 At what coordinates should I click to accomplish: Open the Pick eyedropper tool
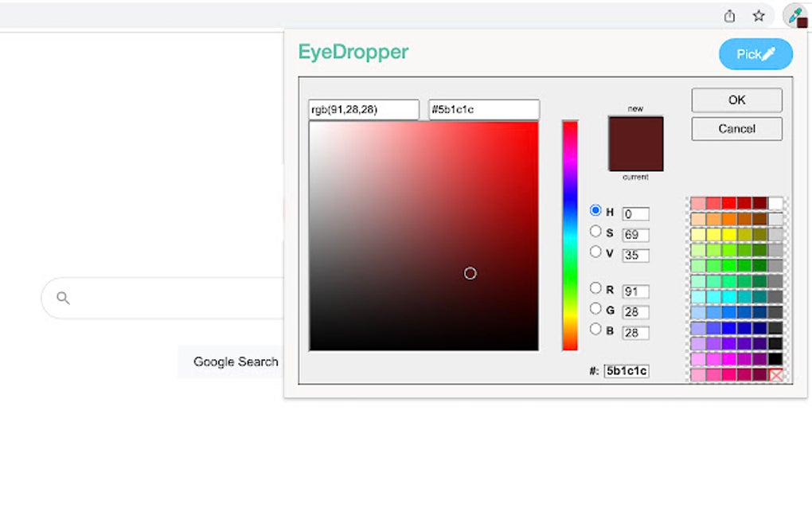pos(755,54)
